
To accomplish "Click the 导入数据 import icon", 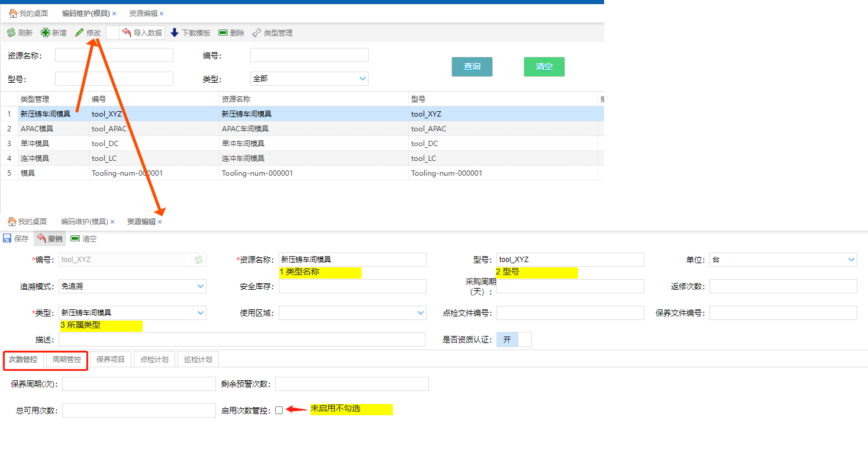I will click(x=127, y=33).
